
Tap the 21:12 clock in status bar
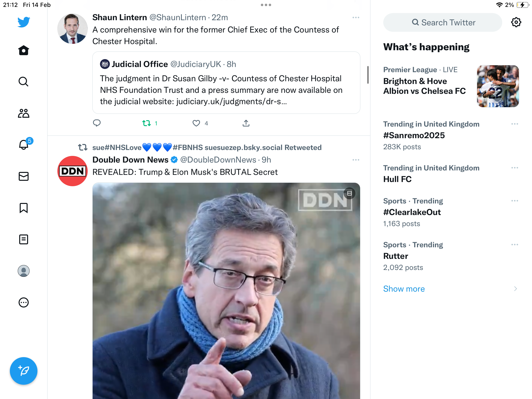pos(10,5)
